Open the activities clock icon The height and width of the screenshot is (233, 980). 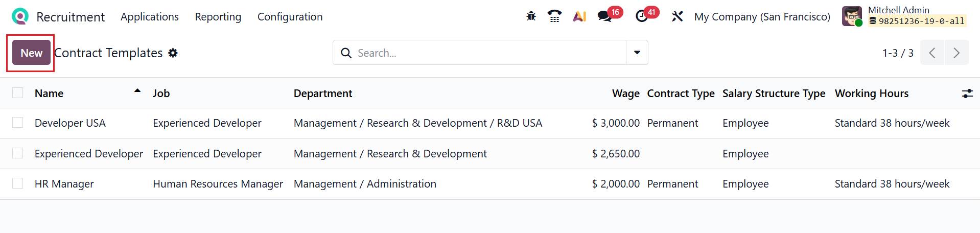pyautogui.click(x=642, y=16)
